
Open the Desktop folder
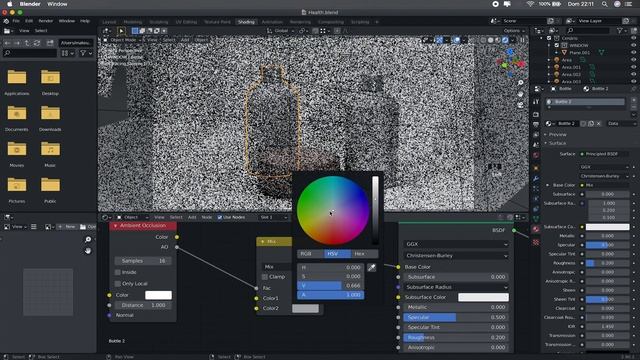[50, 77]
